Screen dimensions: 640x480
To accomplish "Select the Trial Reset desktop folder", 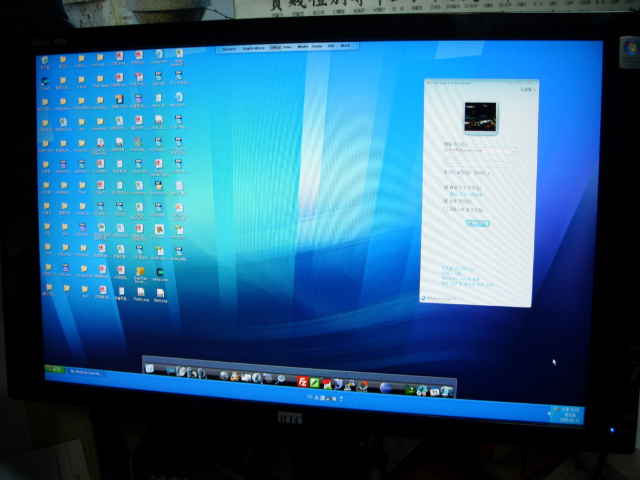I will click(100, 81).
